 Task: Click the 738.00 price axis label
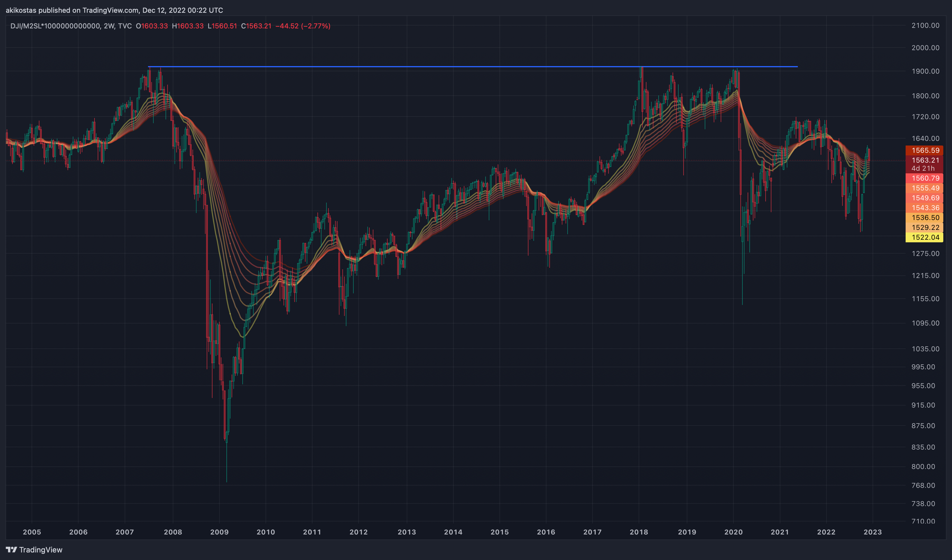pyautogui.click(x=923, y=504)
